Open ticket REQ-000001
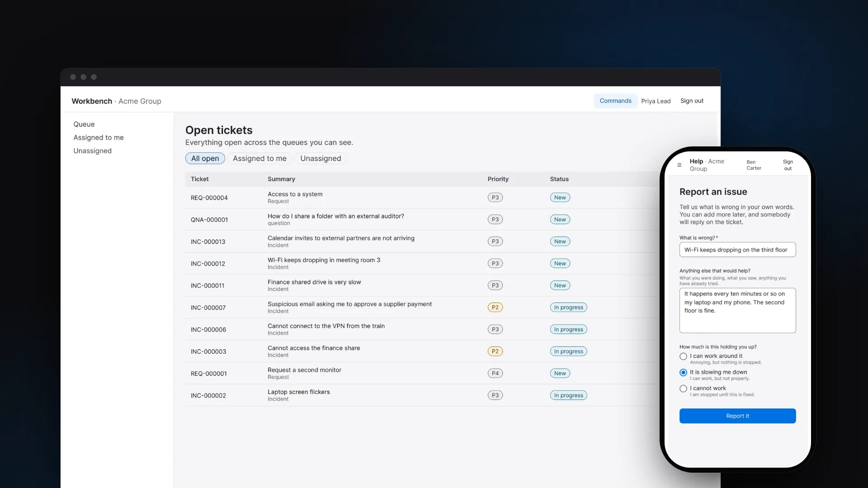This screenshot has width=868, height=488. [208, 374]
